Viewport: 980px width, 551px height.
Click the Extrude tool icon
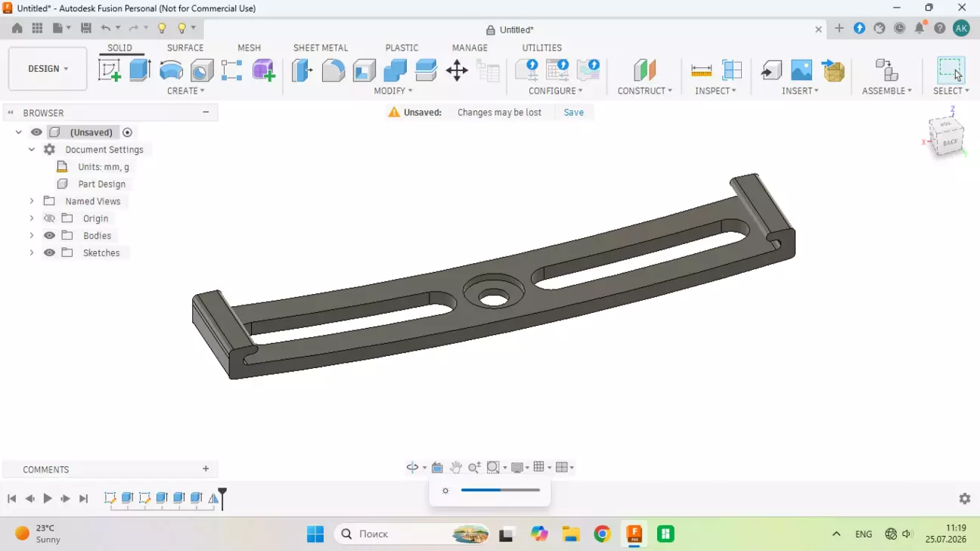click(x=140, y=70)
